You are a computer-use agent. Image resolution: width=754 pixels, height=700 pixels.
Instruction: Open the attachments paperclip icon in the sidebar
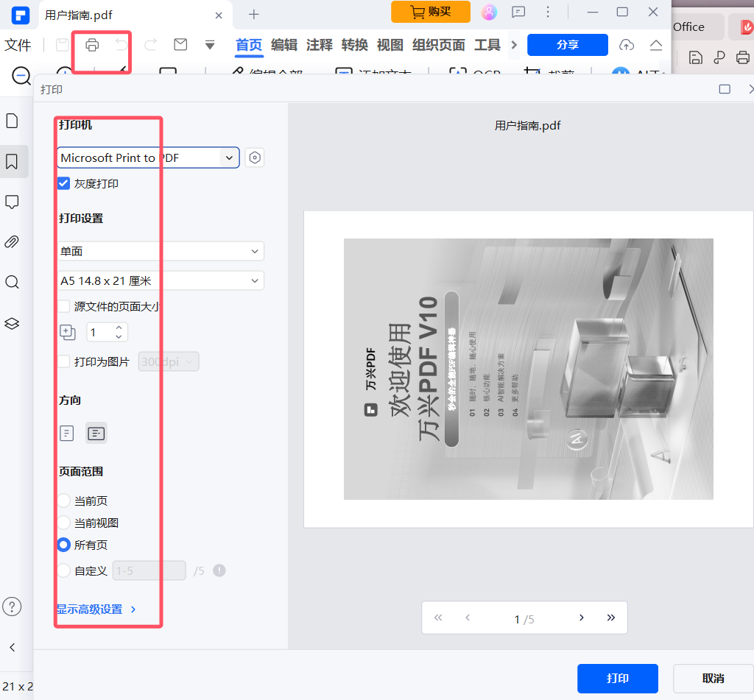(x=13, y=241)
